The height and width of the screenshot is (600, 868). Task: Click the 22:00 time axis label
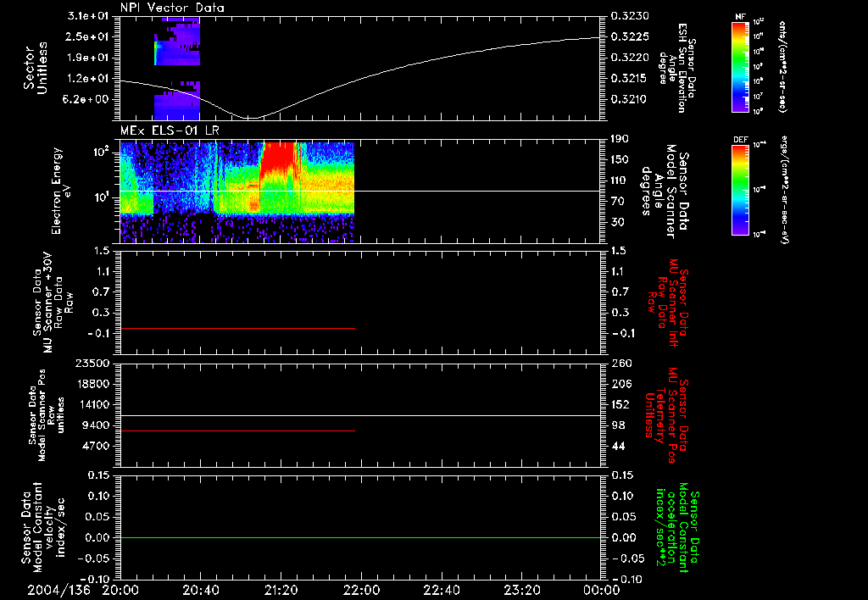pyautogui.click(x=361, y=590)
